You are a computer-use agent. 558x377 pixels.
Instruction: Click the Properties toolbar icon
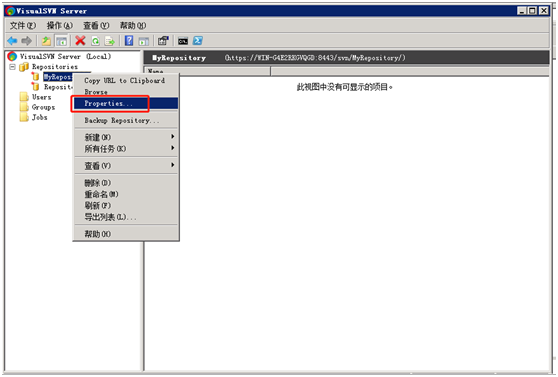pos(163,41)
